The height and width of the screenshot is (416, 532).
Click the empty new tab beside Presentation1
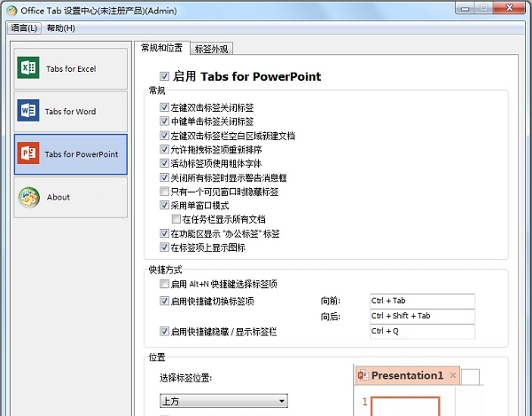coord(470,377)
